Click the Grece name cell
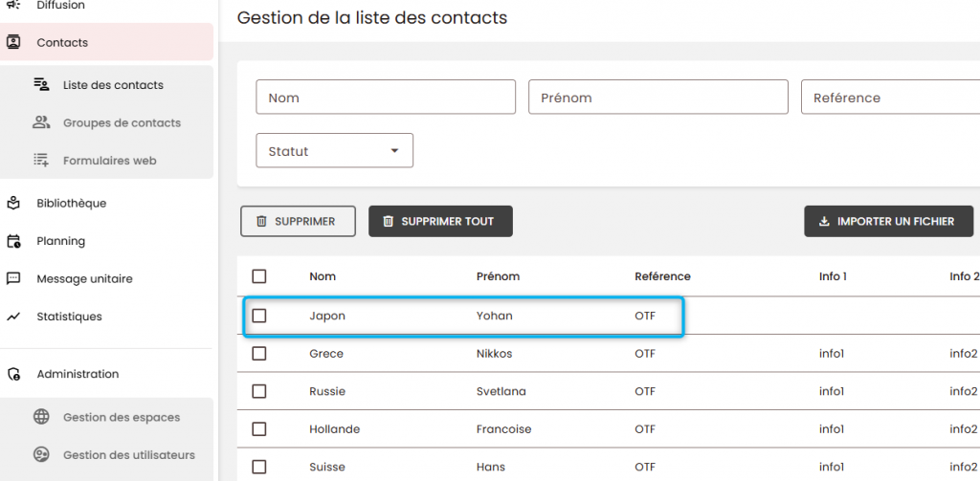 [x=326, y=354]
